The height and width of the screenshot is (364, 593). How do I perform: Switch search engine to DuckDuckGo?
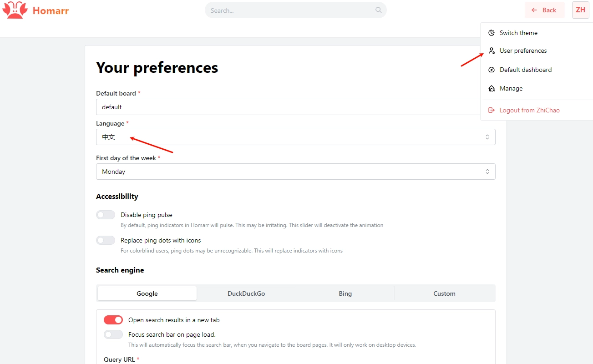point(246,293)
